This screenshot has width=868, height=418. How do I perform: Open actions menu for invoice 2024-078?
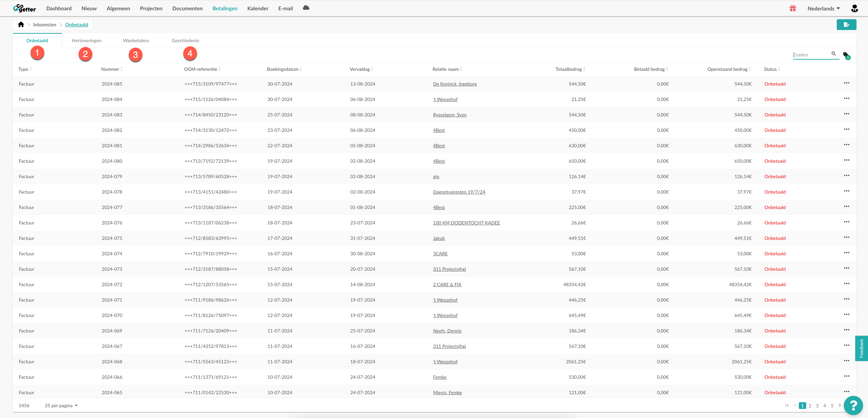click(x=846, y=191)
